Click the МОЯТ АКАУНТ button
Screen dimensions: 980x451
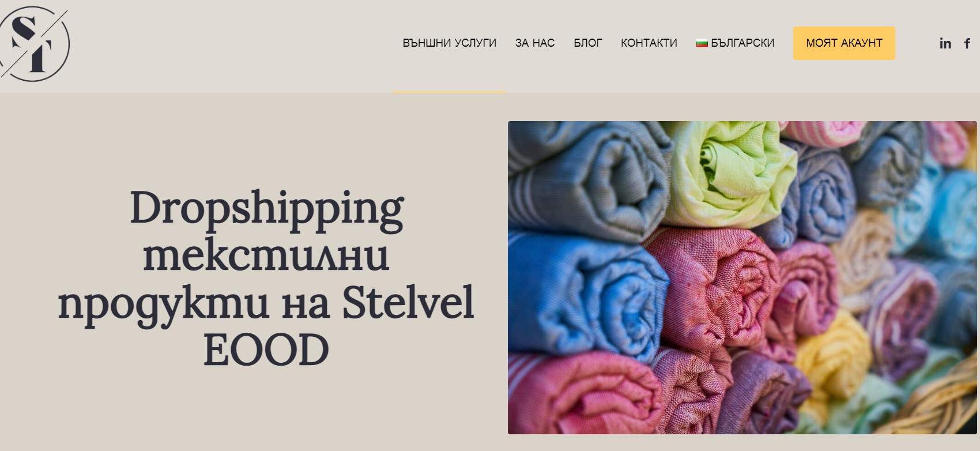pyautogui.click(x=844, y=43)
